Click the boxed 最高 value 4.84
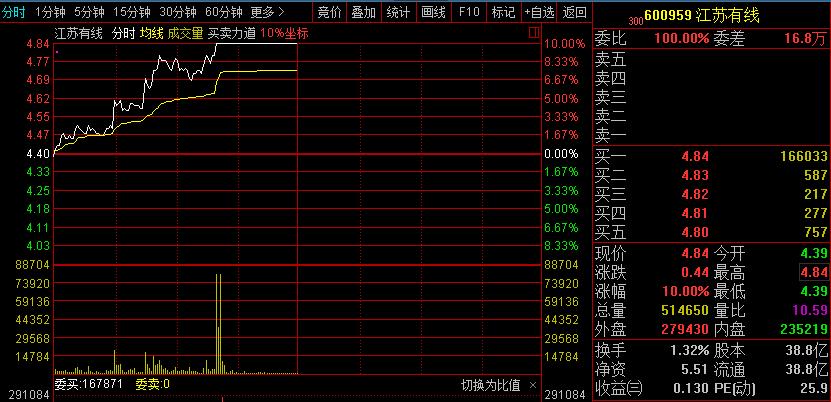Image resolution: width=831 pixels, height=402 pixels. [814, 273]
